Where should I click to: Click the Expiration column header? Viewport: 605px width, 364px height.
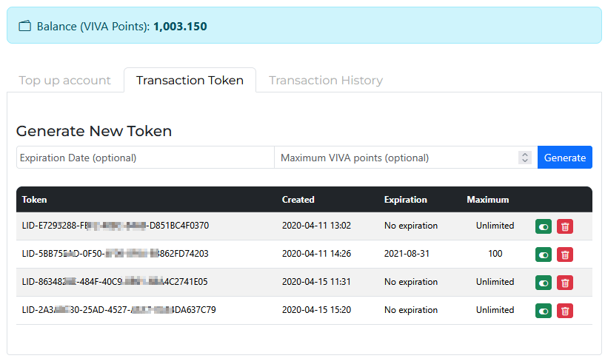tap(406, 200)
